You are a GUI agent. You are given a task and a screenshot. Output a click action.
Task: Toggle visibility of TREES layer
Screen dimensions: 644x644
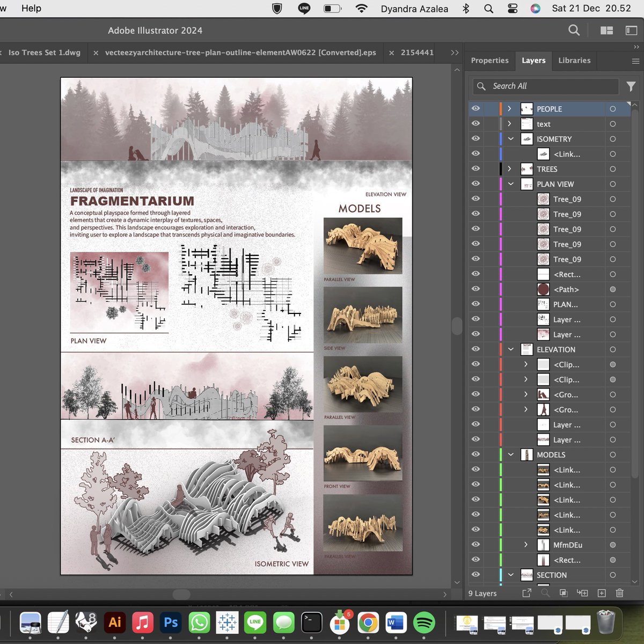[x=476, y=169]
